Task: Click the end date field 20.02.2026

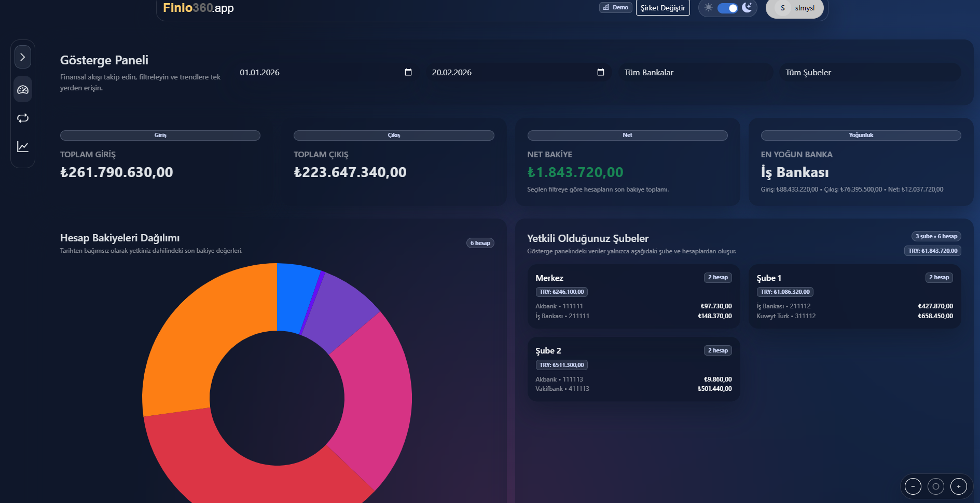Action: 518,72
